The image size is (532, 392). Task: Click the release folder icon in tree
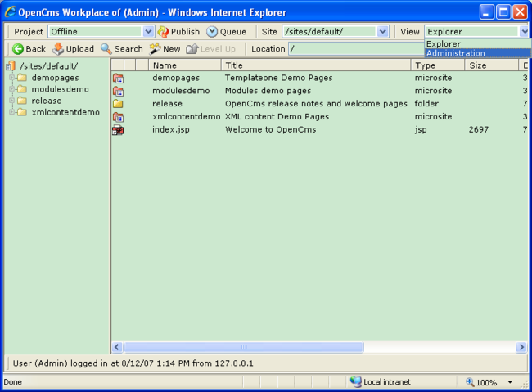pos(22,101)
